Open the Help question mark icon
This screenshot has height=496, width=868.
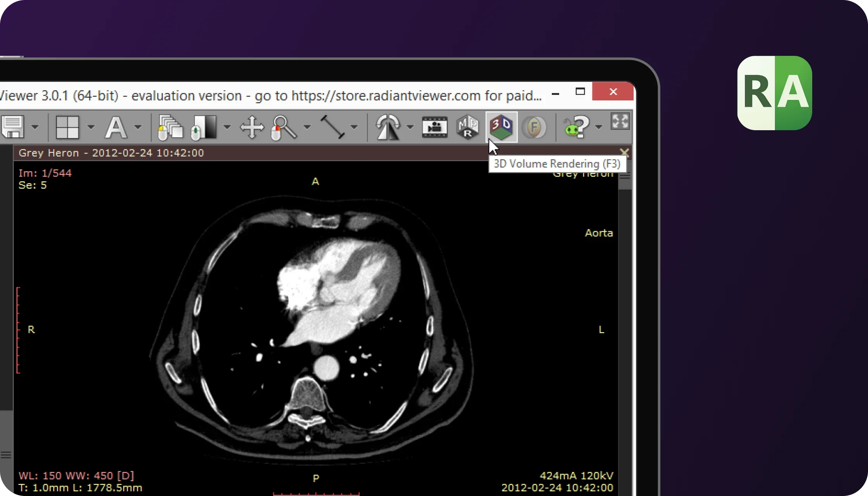tap(577, 127)
